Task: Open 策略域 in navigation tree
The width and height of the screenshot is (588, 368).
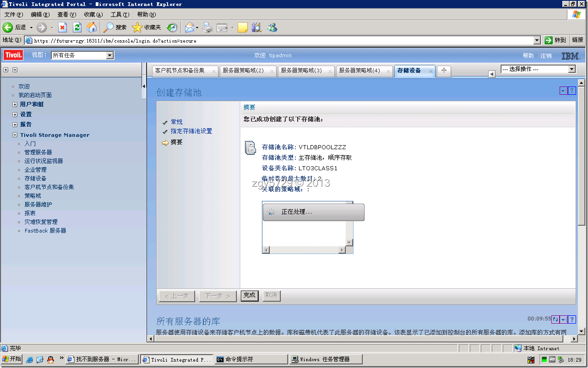Action: [x=33, y=196]
